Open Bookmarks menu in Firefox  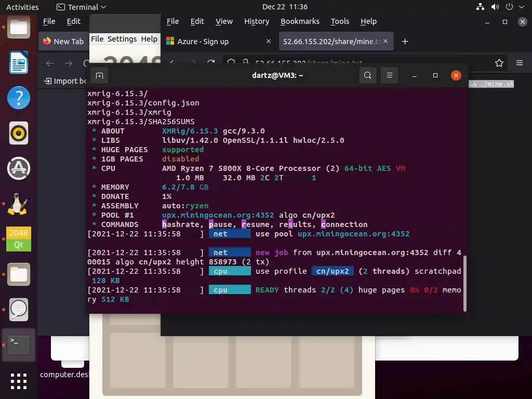[x=300, y=21]
